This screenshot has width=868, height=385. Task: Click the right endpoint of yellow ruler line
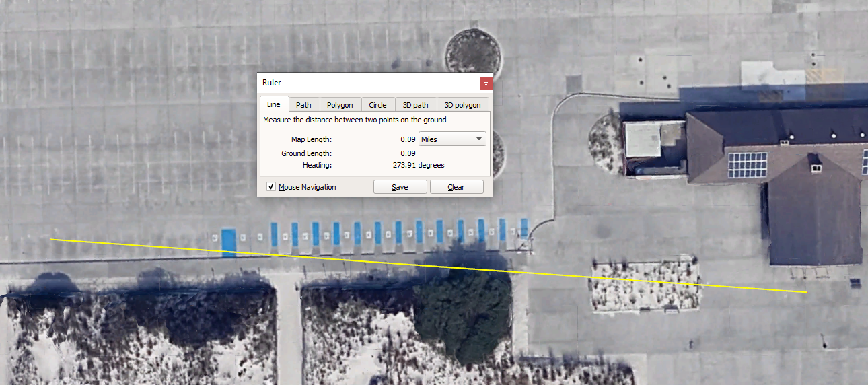click(x=807, y=292)
